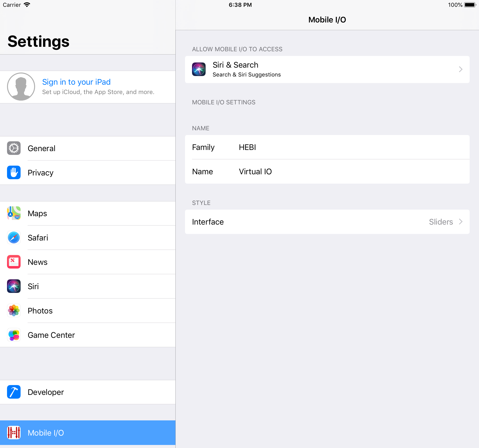479x448 pixels.
Task: Click the Photos flower icon
Action: [14, 311]
